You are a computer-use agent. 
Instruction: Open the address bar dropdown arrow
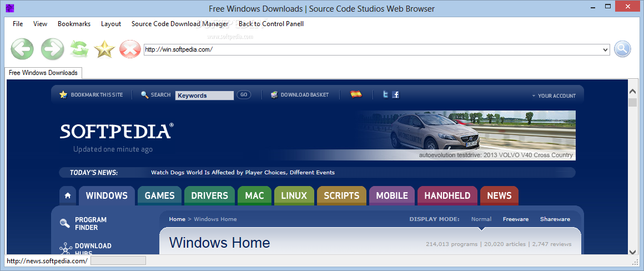[x=605, y=49]
